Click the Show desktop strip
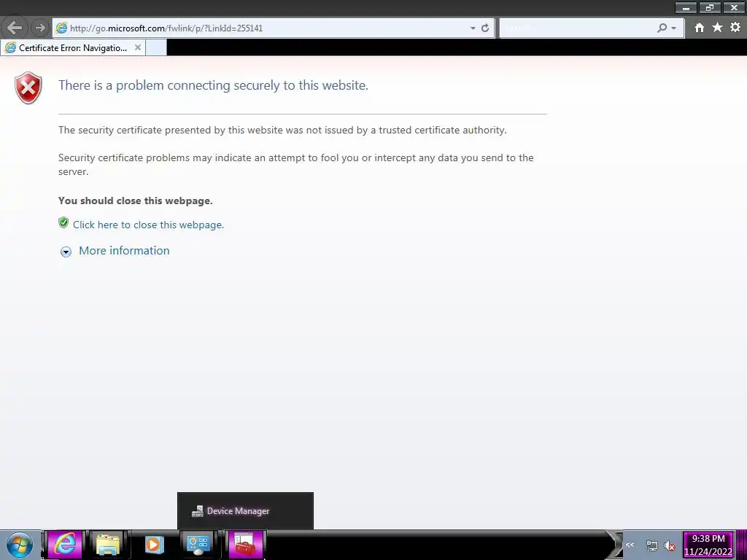747x560 pixels. pos(741,545)
